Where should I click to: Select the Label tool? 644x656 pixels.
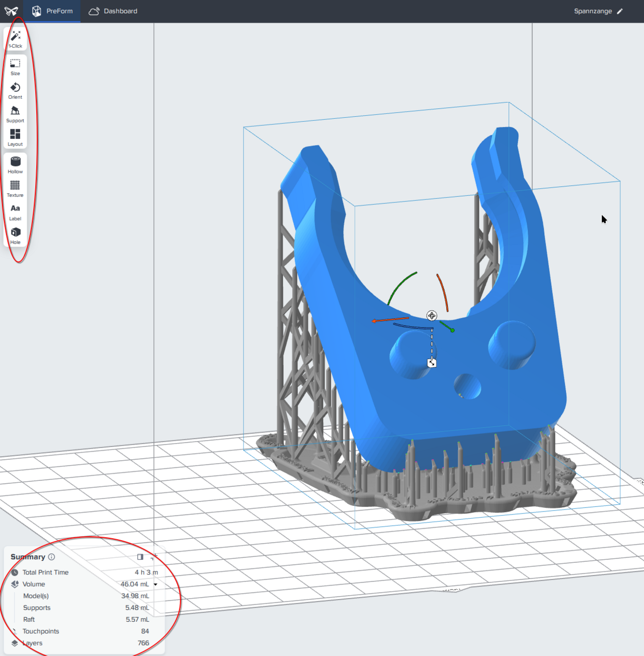pyautogui.click(x=15, y=212)
